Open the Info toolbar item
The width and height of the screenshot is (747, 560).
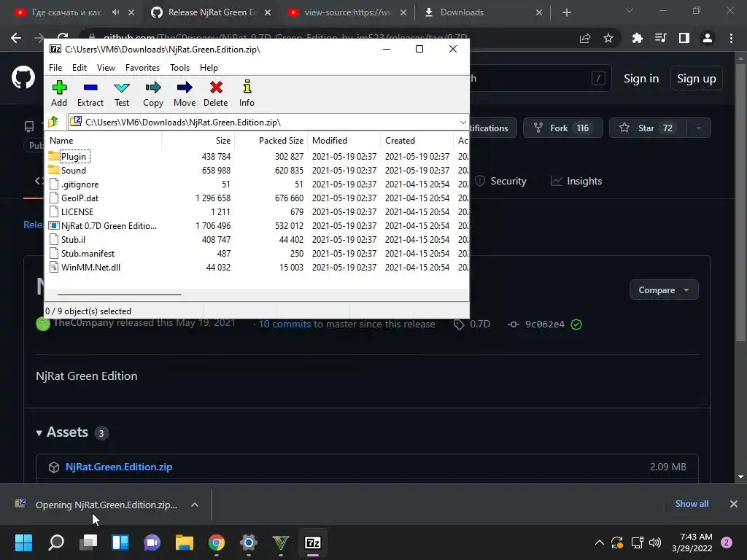(247, 93)
